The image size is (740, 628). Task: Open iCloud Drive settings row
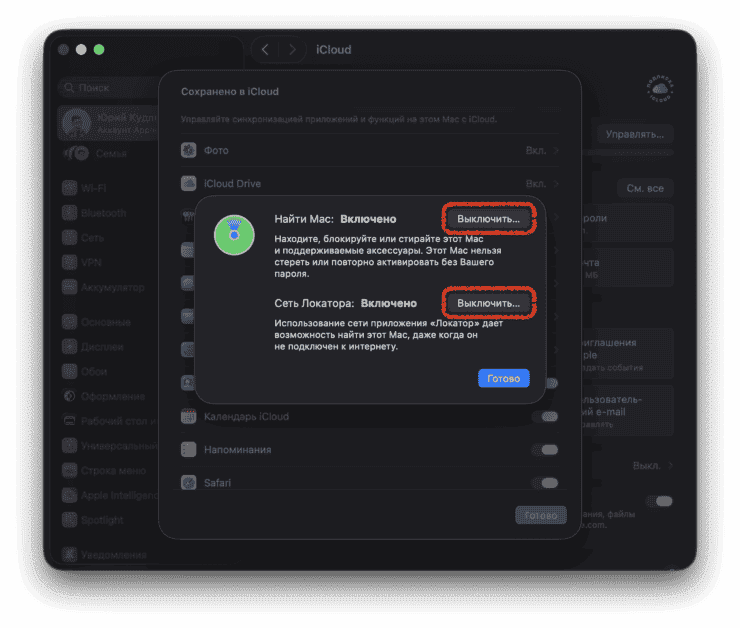coord(370,184)
